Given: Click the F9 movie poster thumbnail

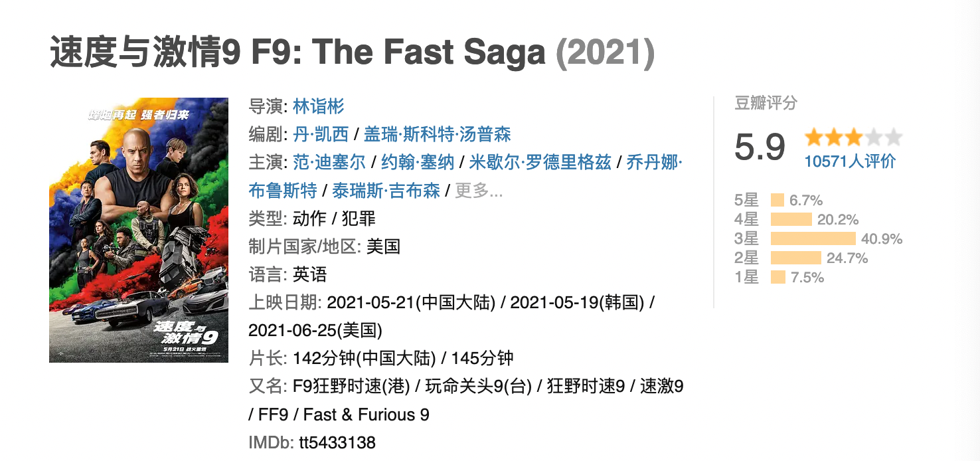Looking at the screenshot, I should click(x=139, y=230).
